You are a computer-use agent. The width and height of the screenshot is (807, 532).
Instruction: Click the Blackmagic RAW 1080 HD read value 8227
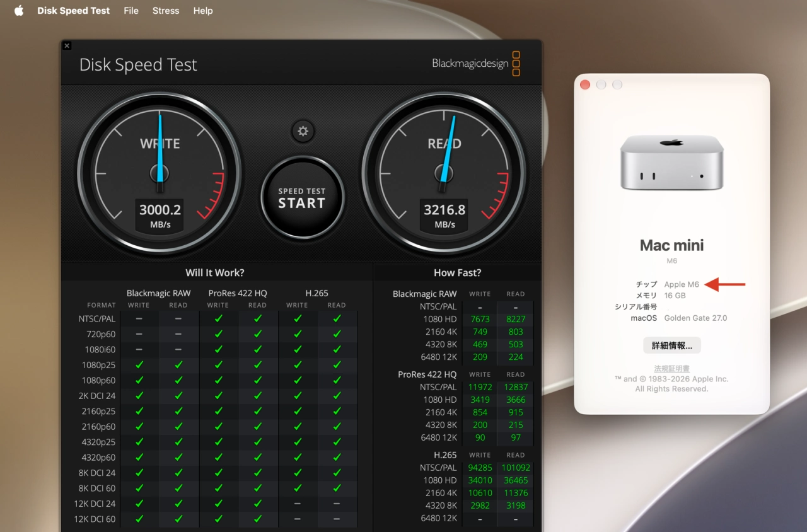(515, 319)
